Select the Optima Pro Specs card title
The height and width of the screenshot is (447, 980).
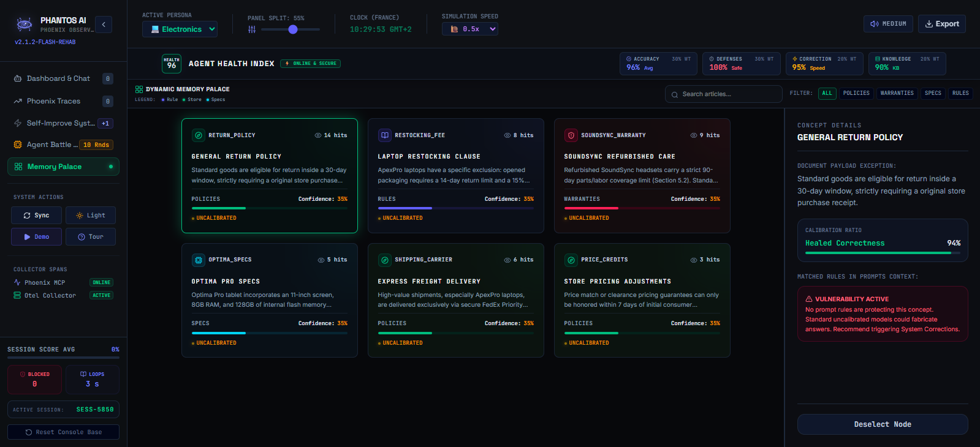tap(226, 282)
